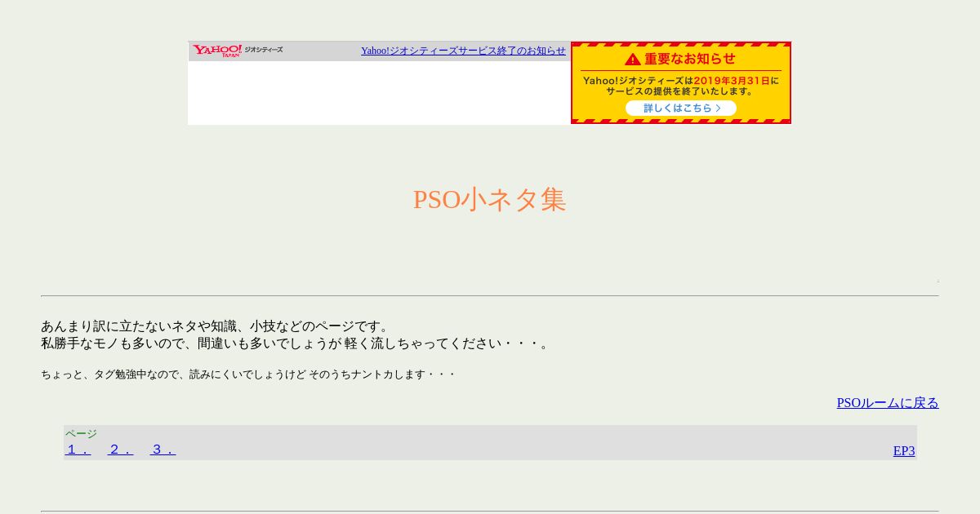Click the 詳しくはこちら button in banner
The height and width of the screenshot is (514, 980).
coord(681,108)
